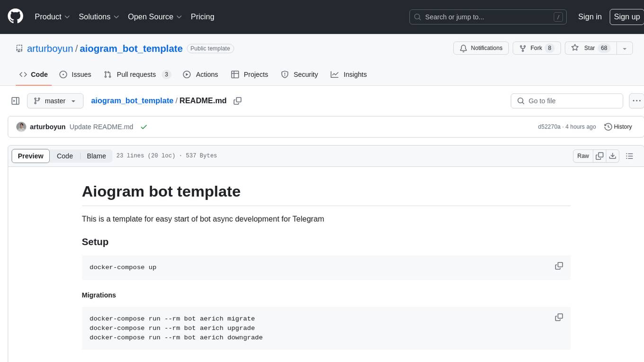This screenshot has width=644, height=362.
Task: Click the 23 lines file info text
Action: click(x=167, y=156)
